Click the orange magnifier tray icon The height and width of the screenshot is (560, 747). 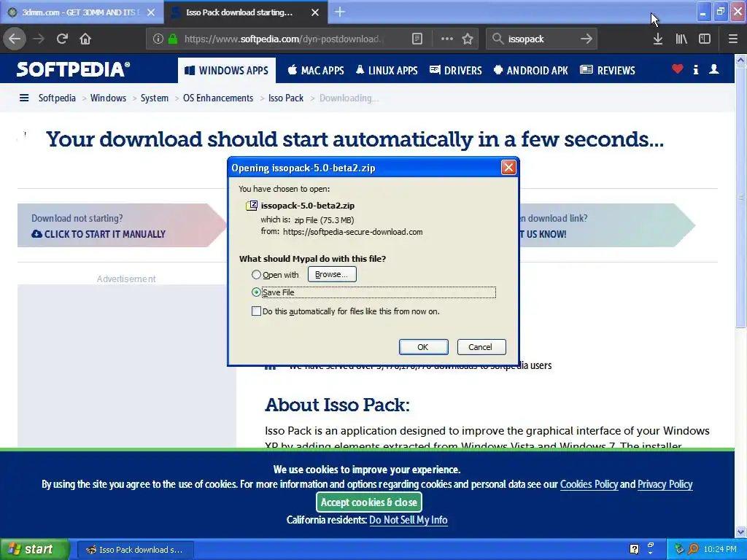click(x=693, y=549)
